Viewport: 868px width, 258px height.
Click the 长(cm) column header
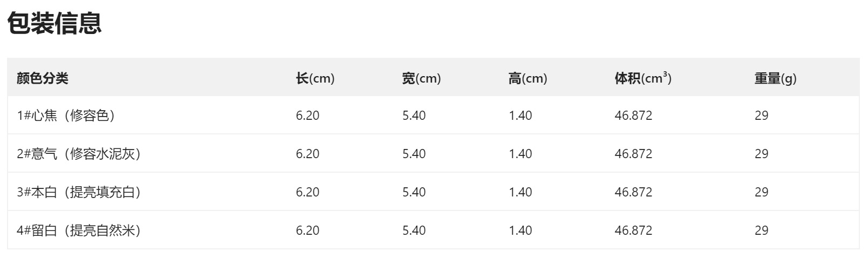(x=315, y=78)
